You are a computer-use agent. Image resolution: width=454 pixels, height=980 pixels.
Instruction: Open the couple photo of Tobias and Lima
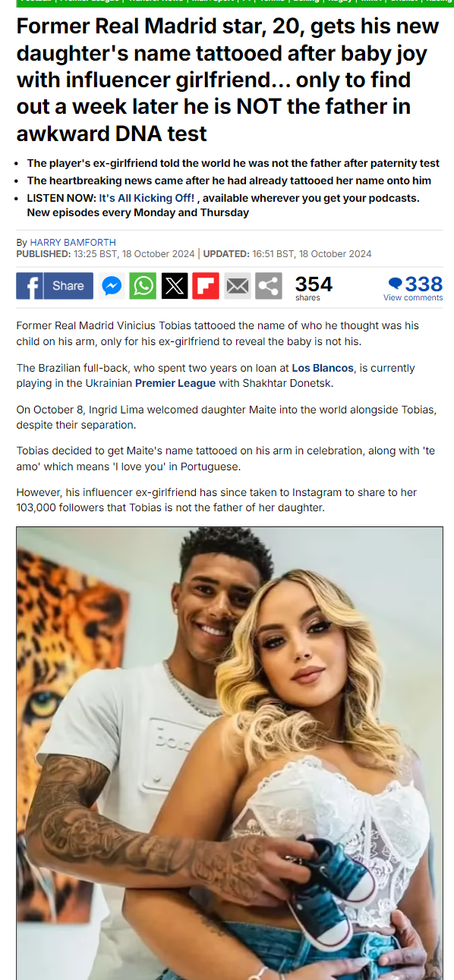tap(229, 752)
